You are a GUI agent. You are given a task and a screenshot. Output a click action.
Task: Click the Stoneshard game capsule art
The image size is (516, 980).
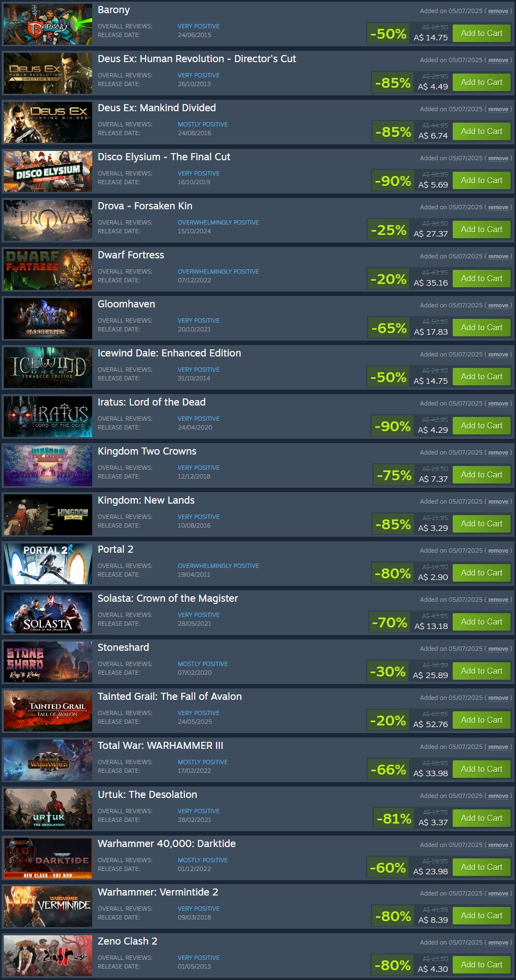48,662
